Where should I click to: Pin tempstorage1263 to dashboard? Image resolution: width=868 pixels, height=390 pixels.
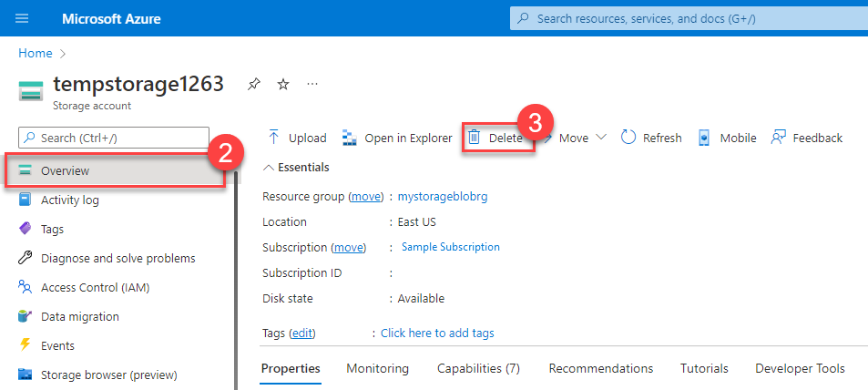pos(254,84)
